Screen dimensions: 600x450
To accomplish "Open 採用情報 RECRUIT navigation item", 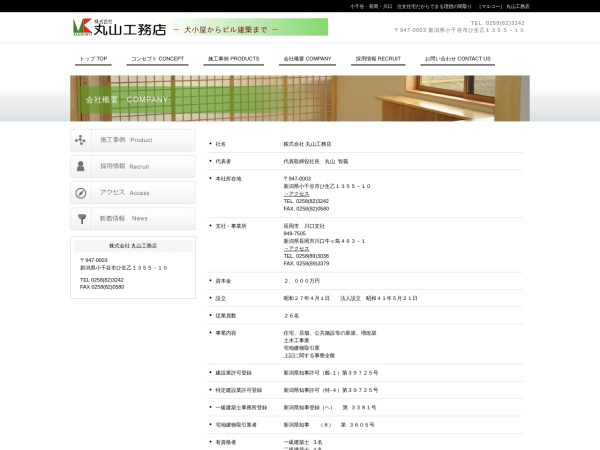I will [378, 59].
